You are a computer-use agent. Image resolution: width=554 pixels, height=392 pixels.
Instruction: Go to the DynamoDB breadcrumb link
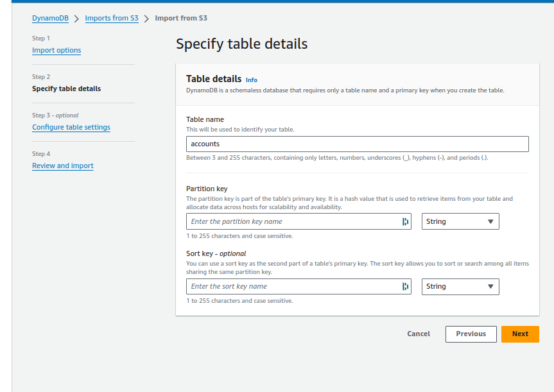click(x=50, y=18)
